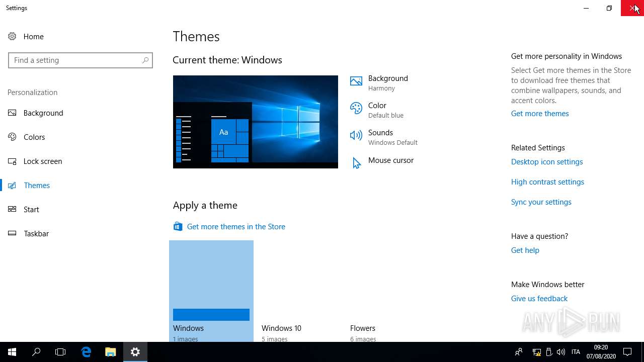Viewport: 644px width, 362px height.
Task: Select the Flowers theme tile
Action: (x=388, y=291)
